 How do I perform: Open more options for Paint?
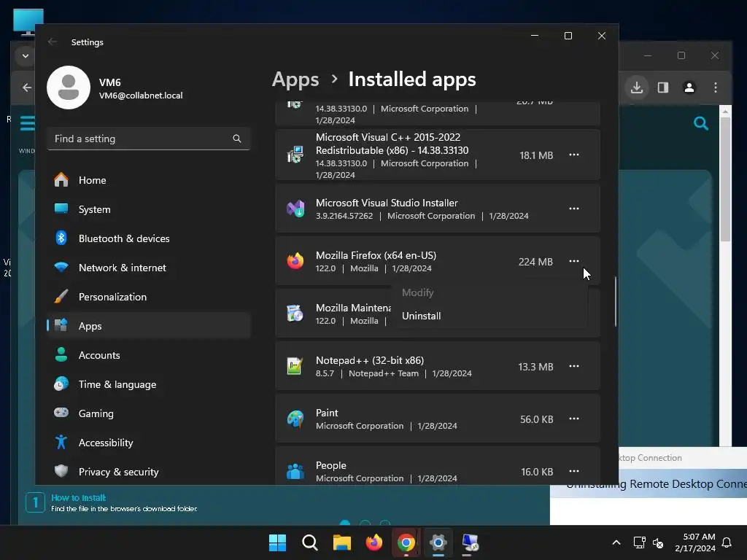574,419
